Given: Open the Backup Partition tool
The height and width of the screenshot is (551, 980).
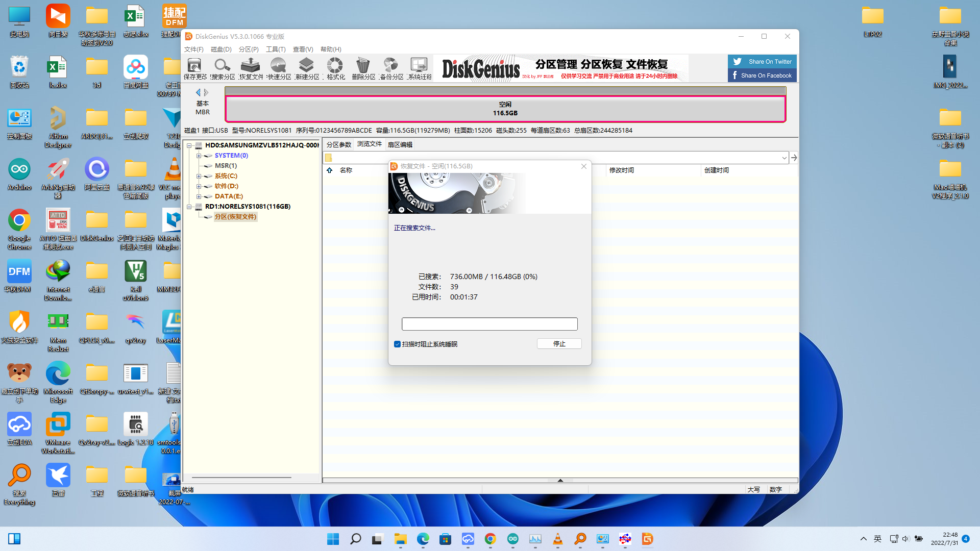Looking at the screenshot, I should pos(391,69).
